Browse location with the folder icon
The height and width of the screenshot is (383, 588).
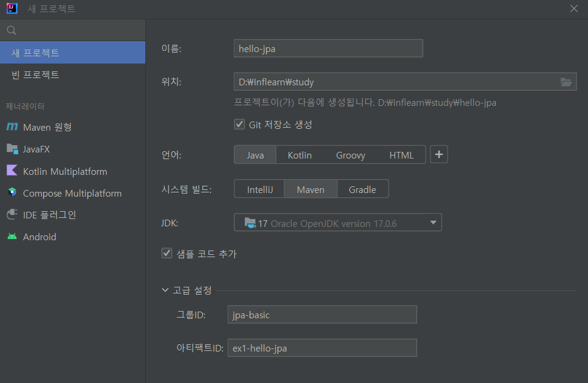tap(566, 82)
